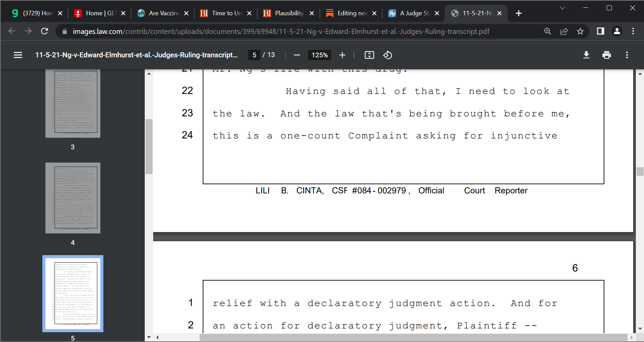The image size is (644, 342).
Task: Select page 4 thumbnail
Action: (x=73, y=198)
